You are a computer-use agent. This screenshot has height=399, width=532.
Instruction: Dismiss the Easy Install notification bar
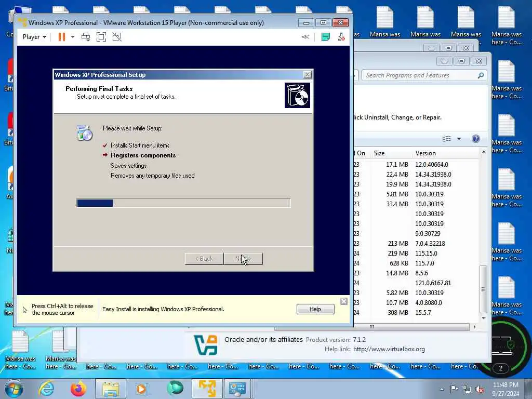pos(344,301)
